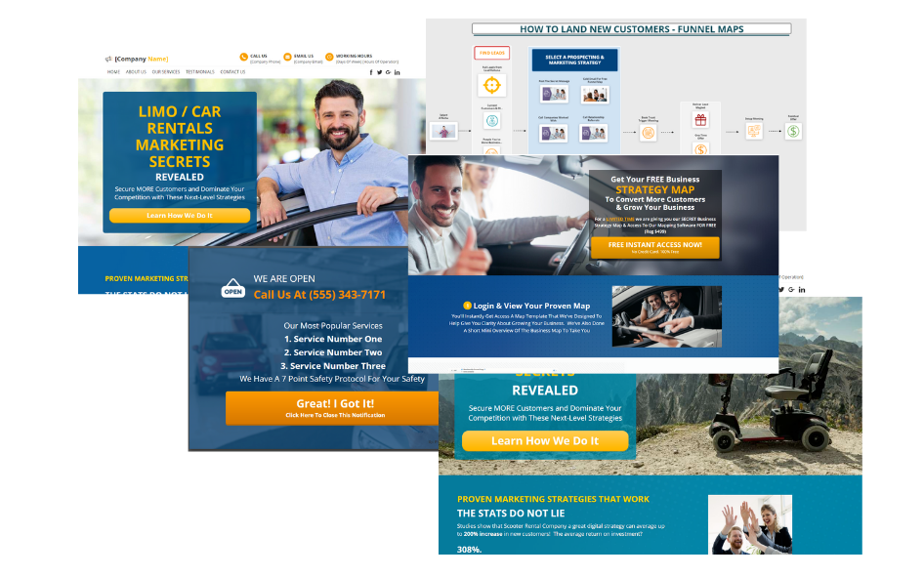Click 'Get Your FREE Business' heading text
The width and height of the screenshot is (924, 577).
pyautogui.click(x=654, y=179)
